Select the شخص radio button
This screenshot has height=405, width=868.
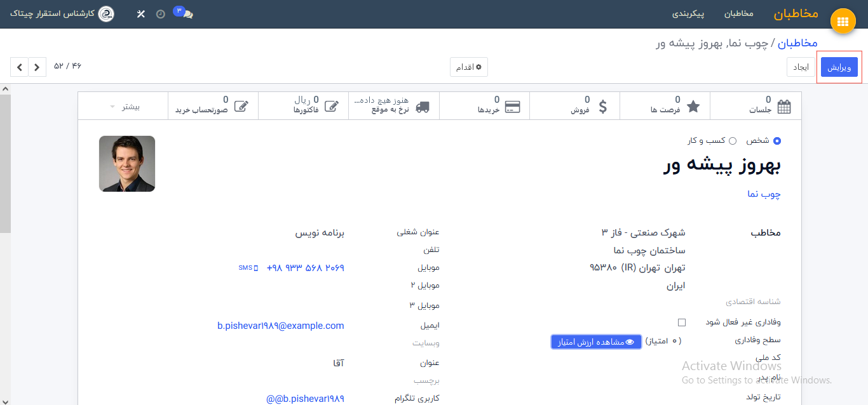(776, 141)
